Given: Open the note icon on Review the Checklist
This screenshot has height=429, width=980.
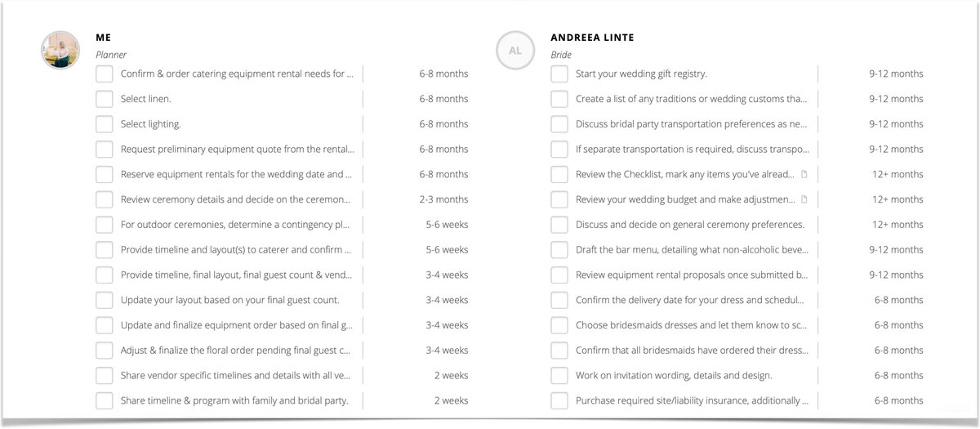Looking at the screenshot, I should (804, 174).
